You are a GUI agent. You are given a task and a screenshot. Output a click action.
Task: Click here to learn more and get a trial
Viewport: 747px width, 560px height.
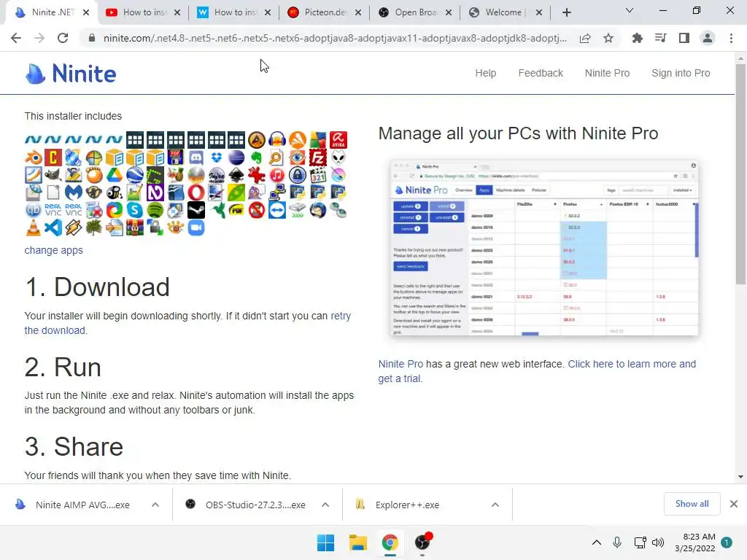coord(632,364)
